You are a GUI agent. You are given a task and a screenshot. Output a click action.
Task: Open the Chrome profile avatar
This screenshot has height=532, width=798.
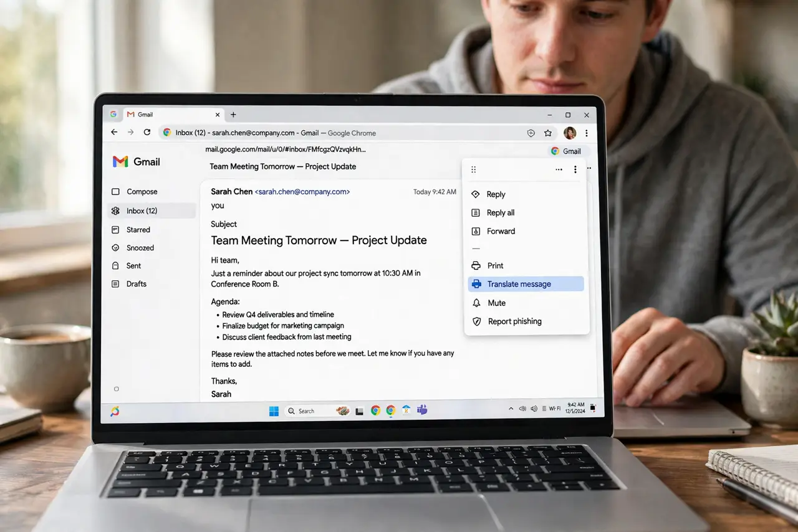point(569,133)
